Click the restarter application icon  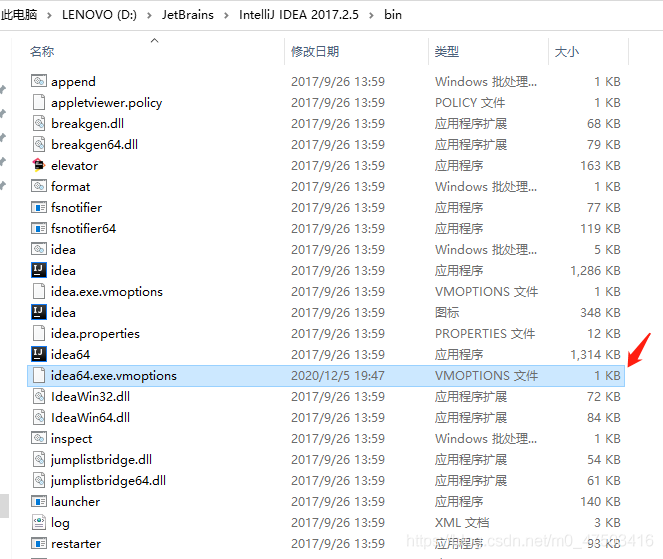(x=39, y=543)
